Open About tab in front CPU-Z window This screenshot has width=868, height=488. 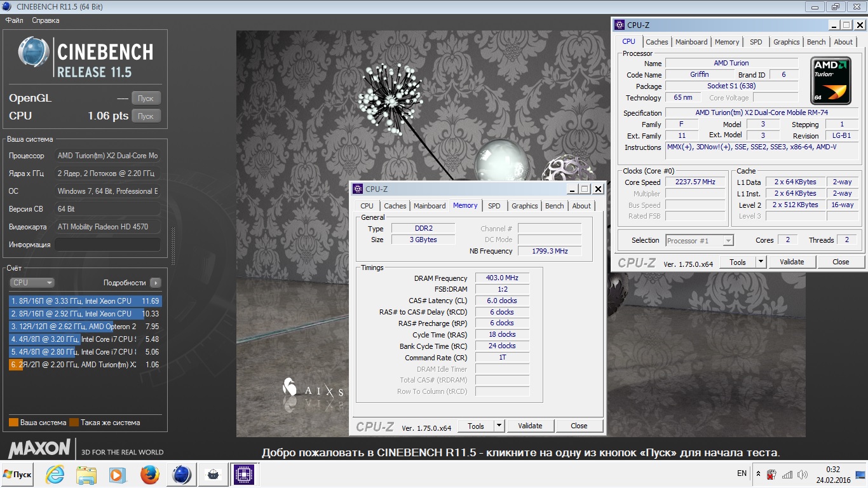[x=581, y=206]
